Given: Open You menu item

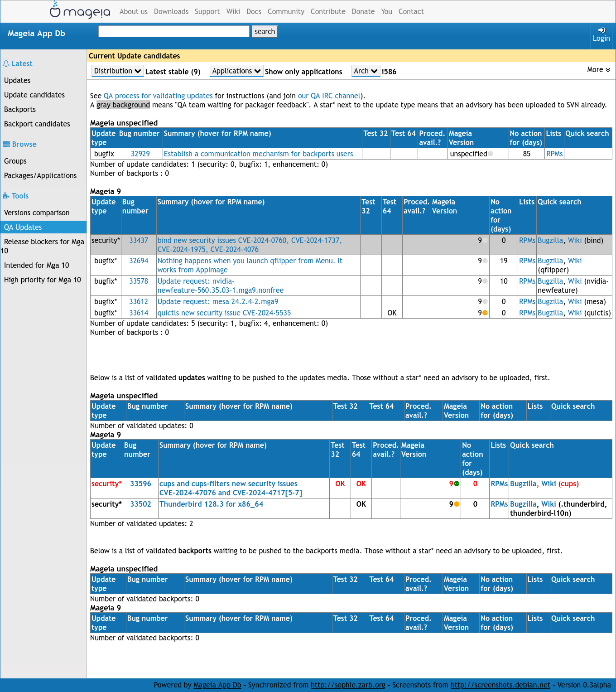Looking at the screenshot, I should point(386,12).
